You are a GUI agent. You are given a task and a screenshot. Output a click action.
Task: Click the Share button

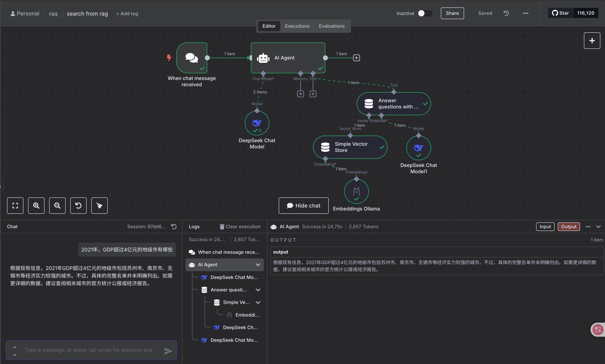coord(452,13)
